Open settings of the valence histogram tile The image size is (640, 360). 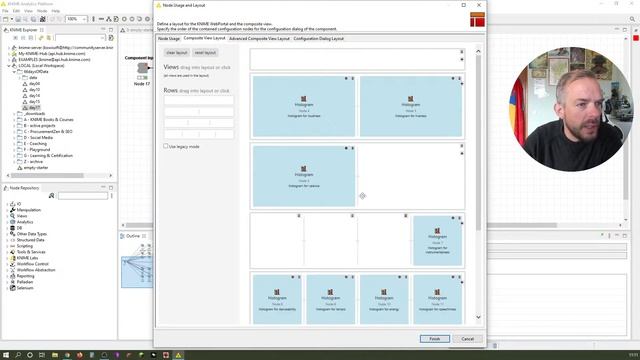tap(347, 148)
